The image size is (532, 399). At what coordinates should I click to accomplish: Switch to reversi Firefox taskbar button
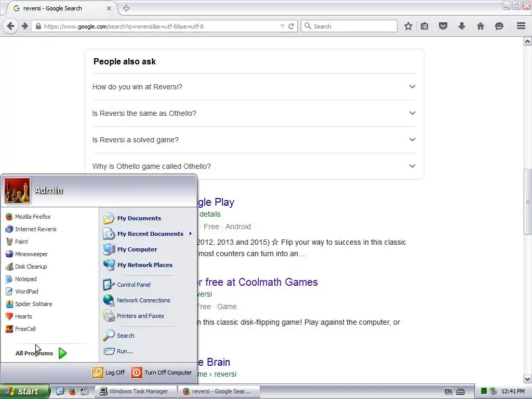click(219, 391)
